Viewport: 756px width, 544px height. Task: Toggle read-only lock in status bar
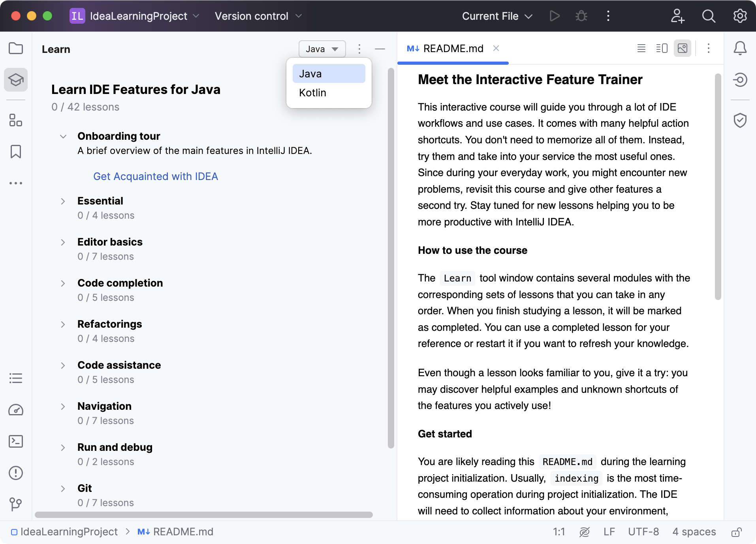(x=736, y=532)
